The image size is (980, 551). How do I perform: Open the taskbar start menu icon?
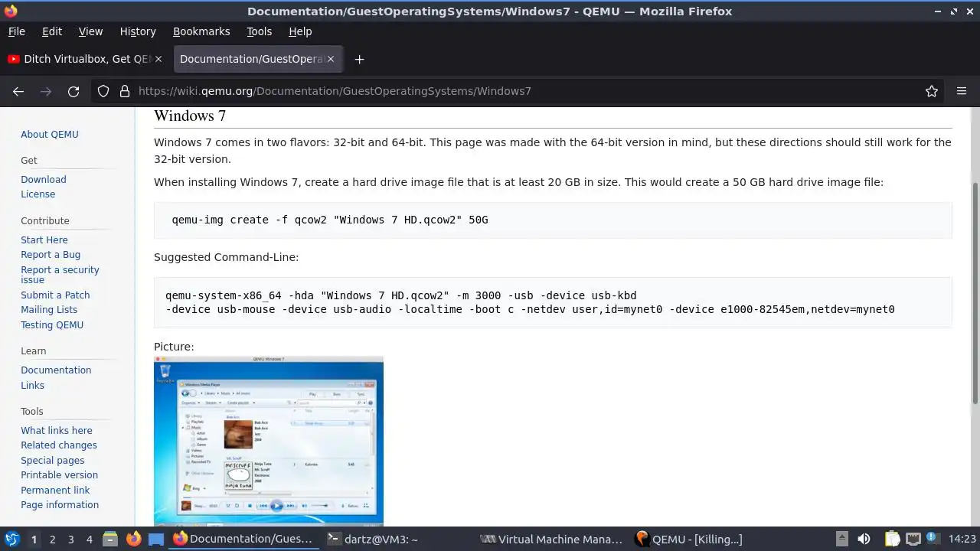11,539
